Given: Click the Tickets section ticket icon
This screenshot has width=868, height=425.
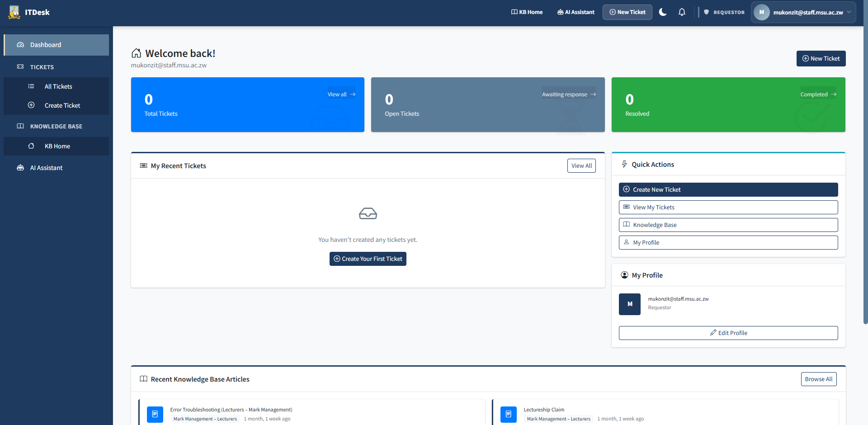Looking at the screenshot, I should coord(20,67).
